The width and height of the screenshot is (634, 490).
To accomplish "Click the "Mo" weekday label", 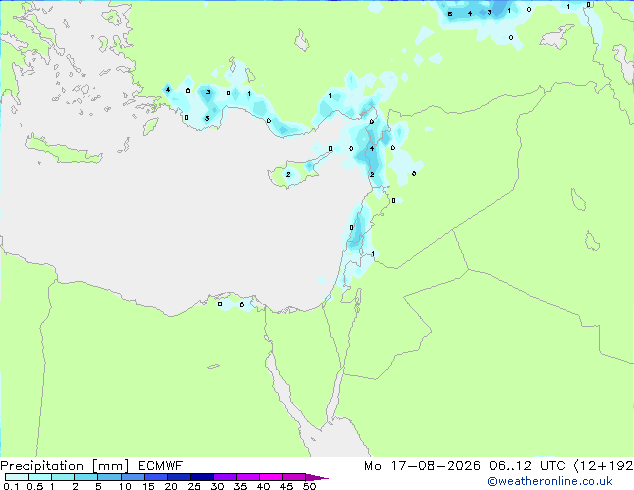I will pos(372,466).
